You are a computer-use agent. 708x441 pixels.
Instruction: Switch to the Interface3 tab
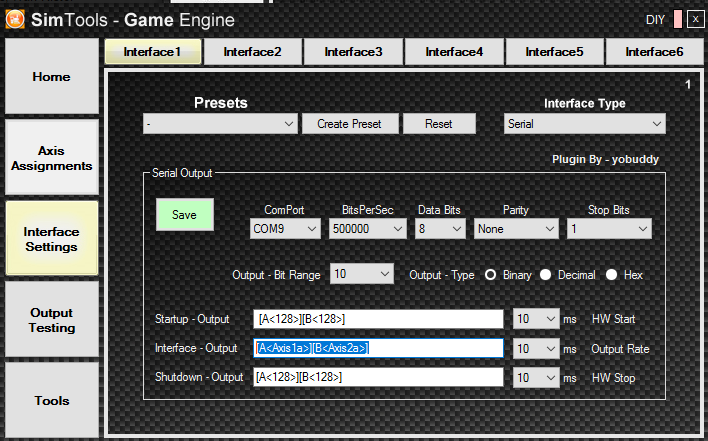pyautogui.click(x=353, y=51)
